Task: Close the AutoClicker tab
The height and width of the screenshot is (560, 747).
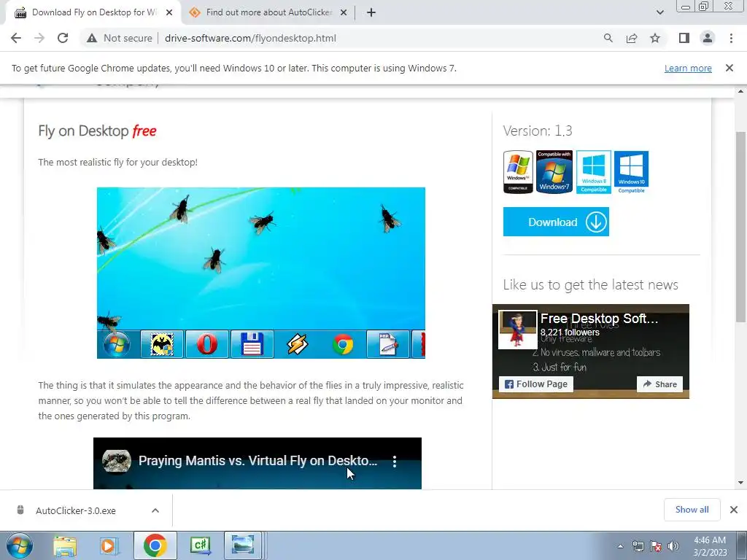Action: (x=344, y=12)
